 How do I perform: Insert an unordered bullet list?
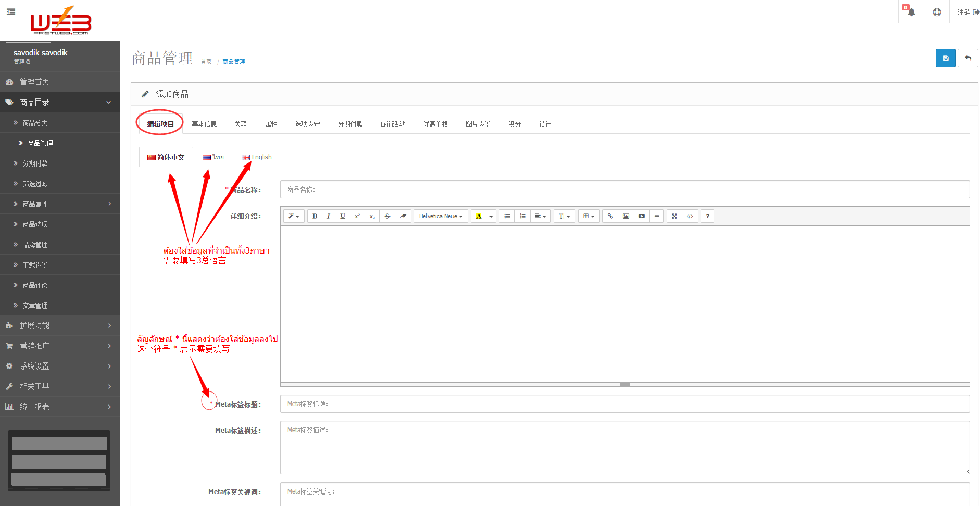click(x=507, y=216)
